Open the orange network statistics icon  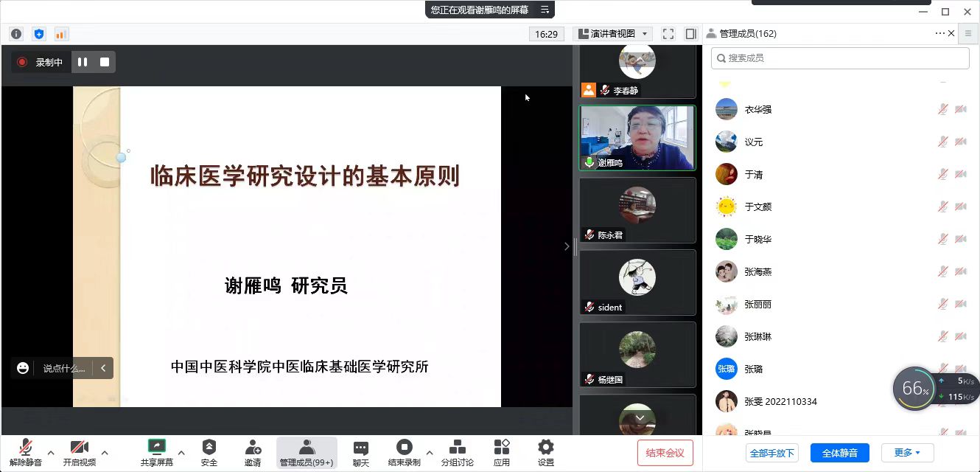[x=61, y=34]
